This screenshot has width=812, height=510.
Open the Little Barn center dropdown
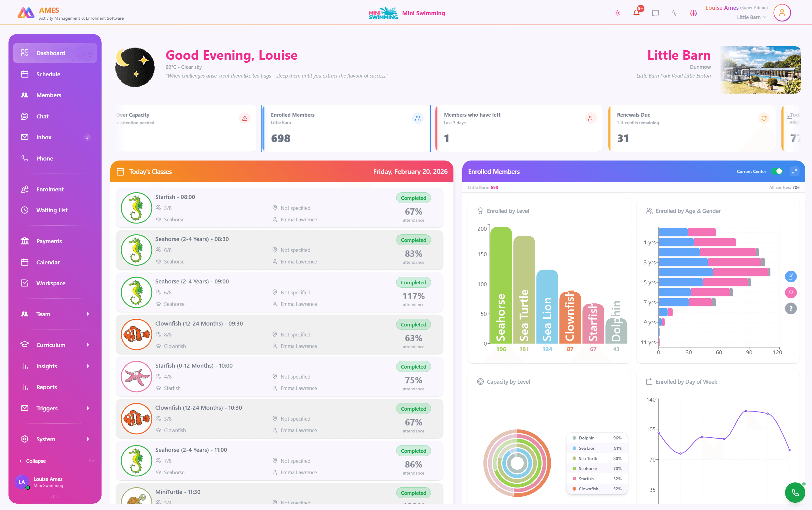pyautogui.click(x=752, y=17)
